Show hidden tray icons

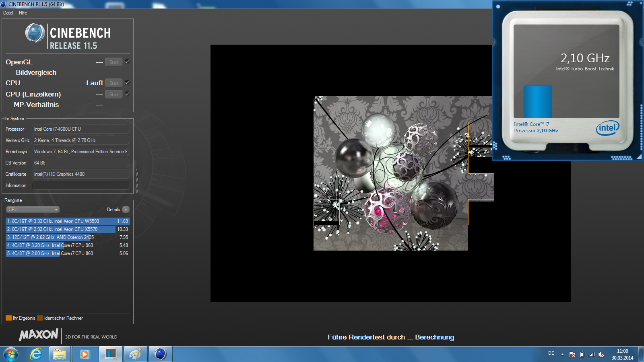[x=562, y=355]
